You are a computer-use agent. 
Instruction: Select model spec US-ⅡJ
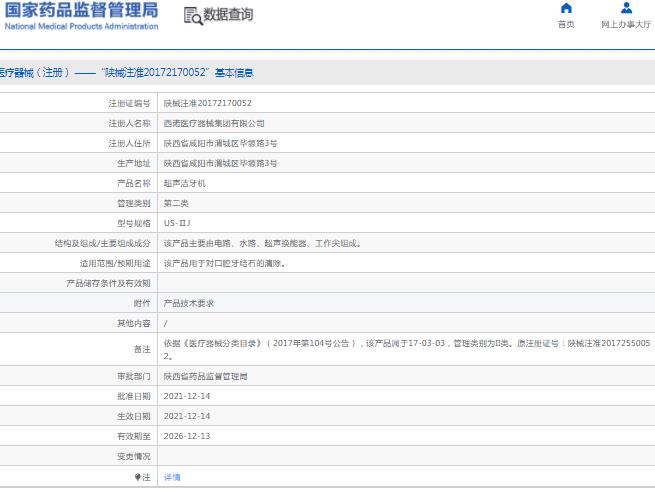coord(177,223)
